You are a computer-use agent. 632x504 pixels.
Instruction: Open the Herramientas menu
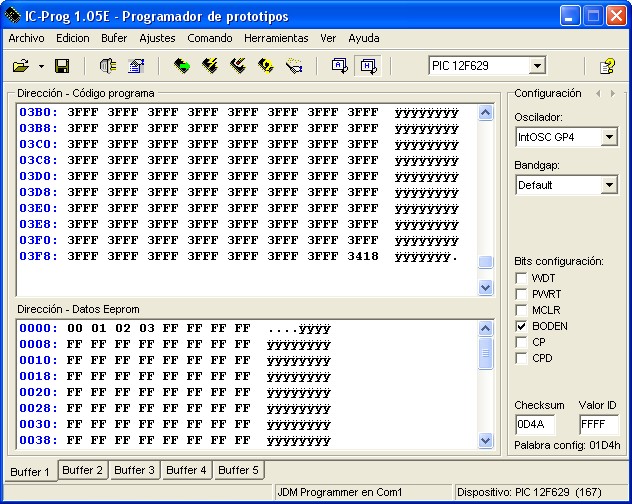point(276,38)
